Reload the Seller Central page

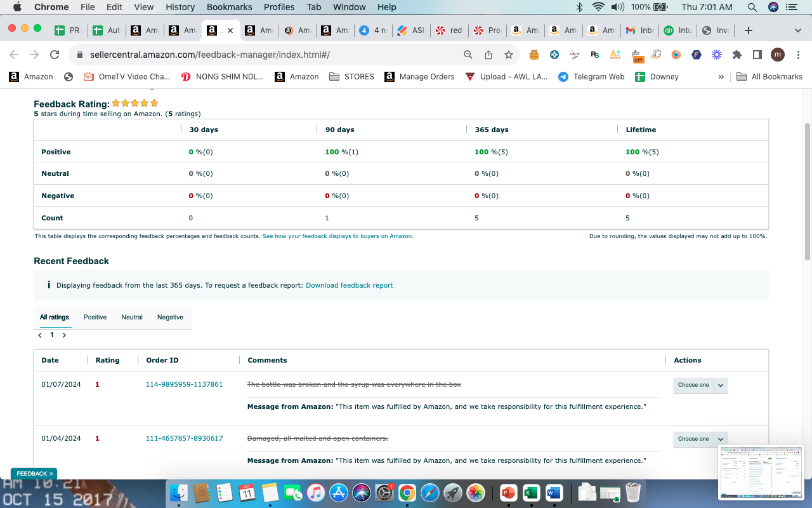(55, 55)
